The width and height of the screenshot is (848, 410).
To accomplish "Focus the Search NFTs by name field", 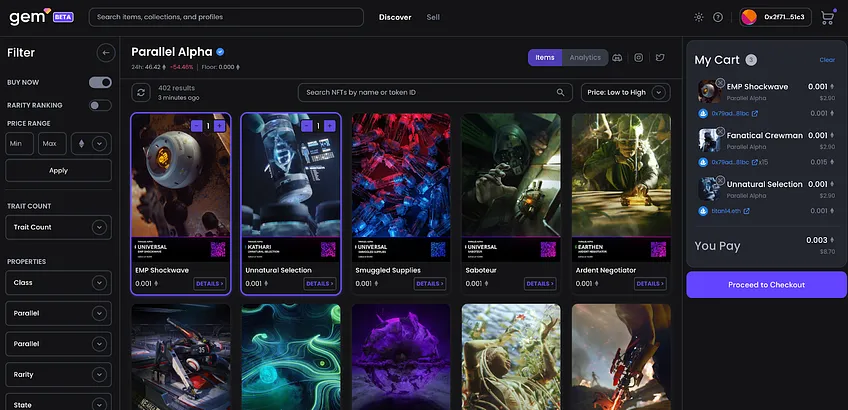I will [435, 92].
